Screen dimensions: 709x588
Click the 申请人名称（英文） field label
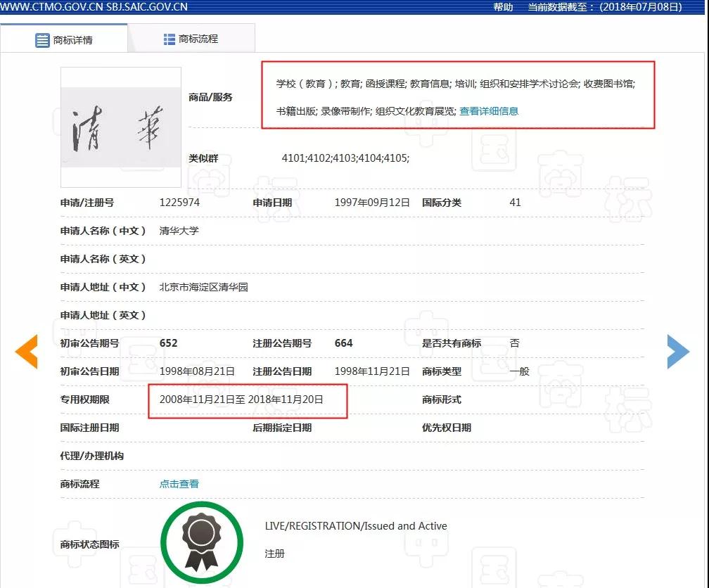[103, 259]
